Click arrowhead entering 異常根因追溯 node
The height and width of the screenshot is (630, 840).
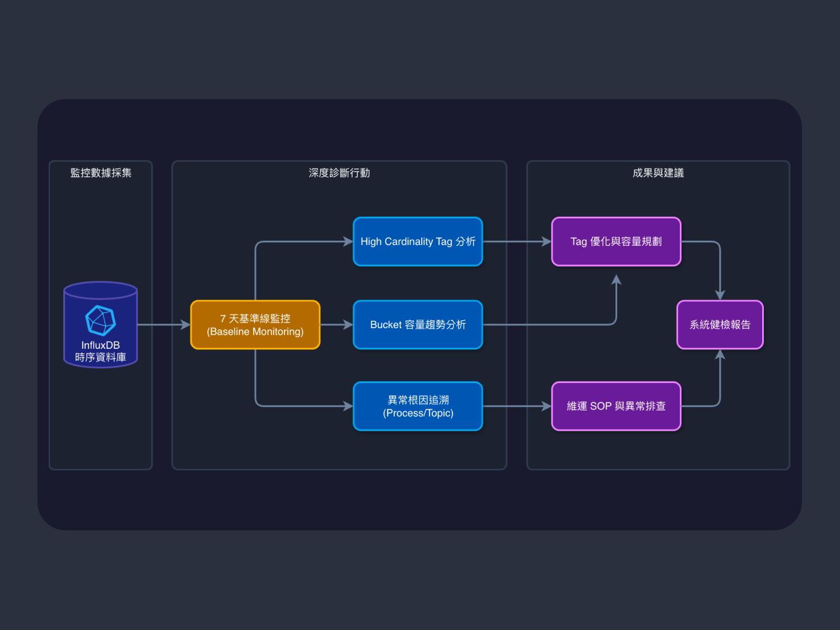(348, 407)
